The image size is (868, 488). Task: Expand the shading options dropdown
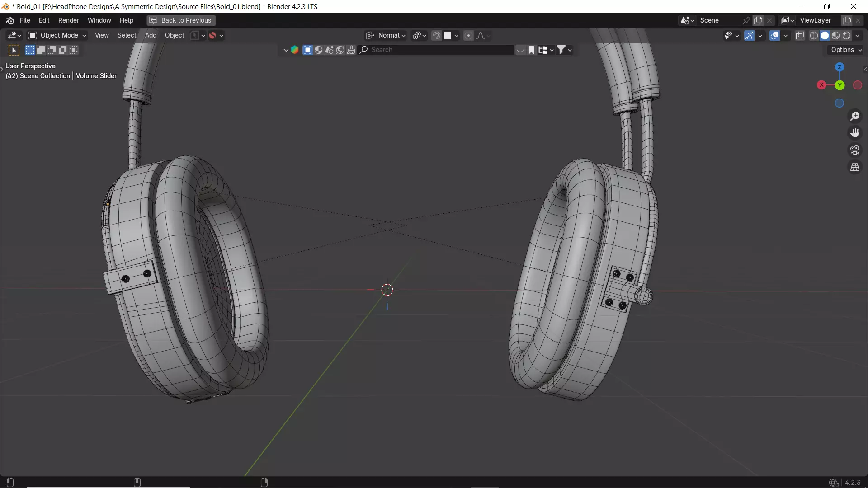coord(857,36)
